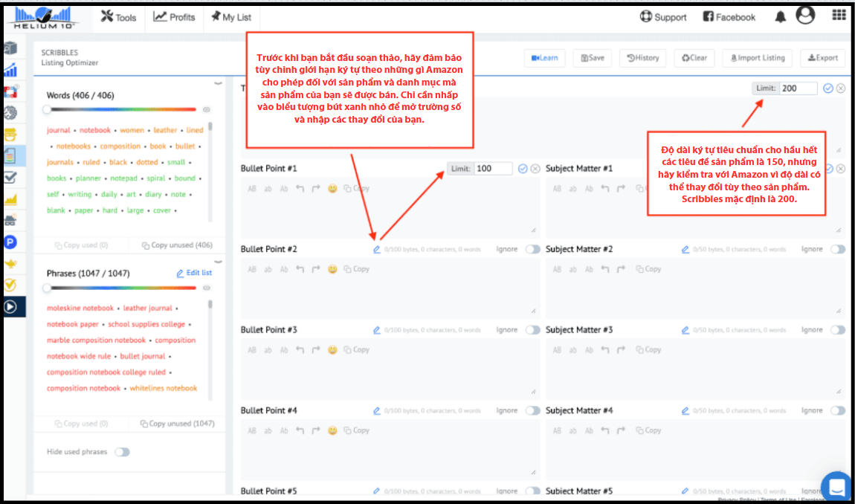This screenshot has width=855, height=504.
Task: Collapse the Phrases panel chevron
Action: (x=218, y=261)
